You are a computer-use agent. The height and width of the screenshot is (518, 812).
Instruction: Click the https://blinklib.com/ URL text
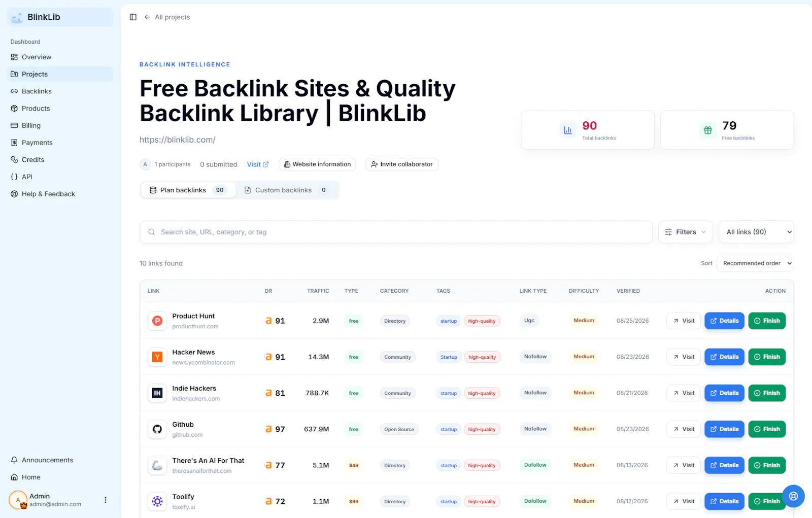click(x=178, y=140)
